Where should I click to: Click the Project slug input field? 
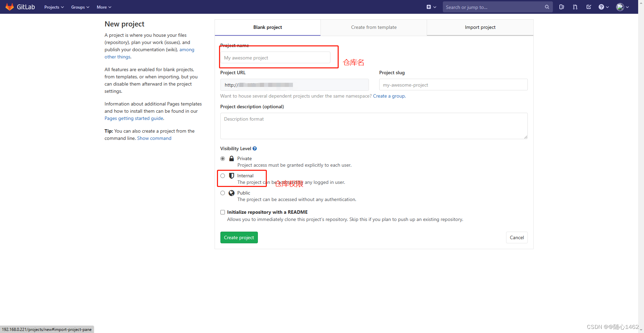pos(453,85)
